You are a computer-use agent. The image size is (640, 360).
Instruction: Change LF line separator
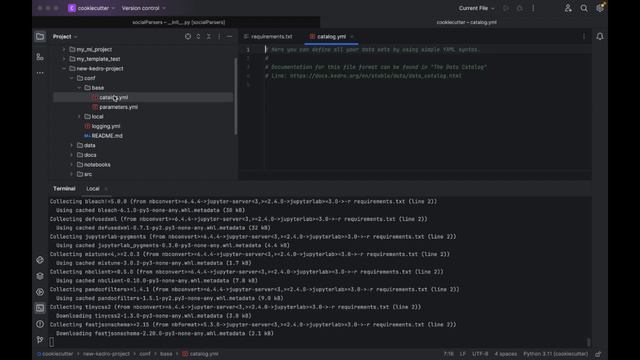click(x=462, y=354)
